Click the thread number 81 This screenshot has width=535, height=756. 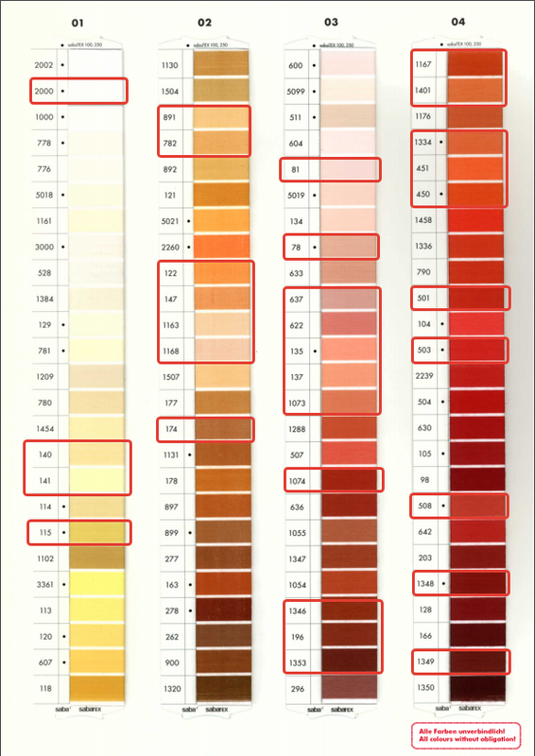pyautogui.click(x=295, y=169)
